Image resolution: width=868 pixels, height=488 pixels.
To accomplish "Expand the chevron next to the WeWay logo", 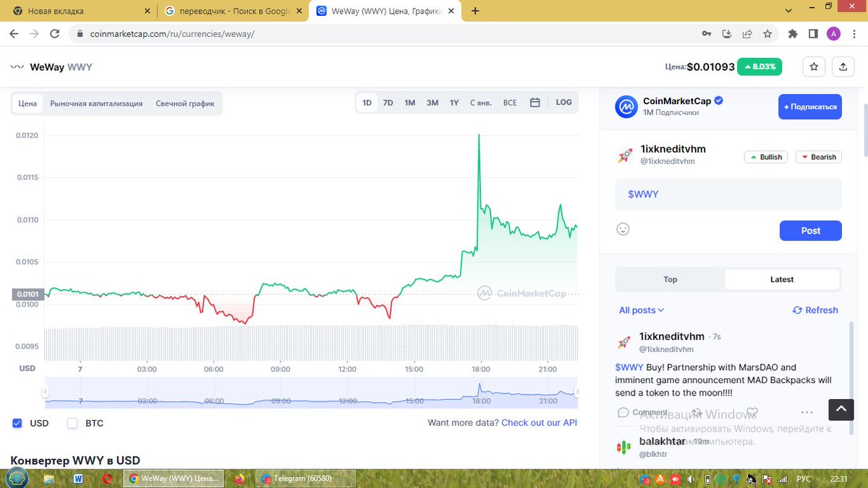I will 16,67.
